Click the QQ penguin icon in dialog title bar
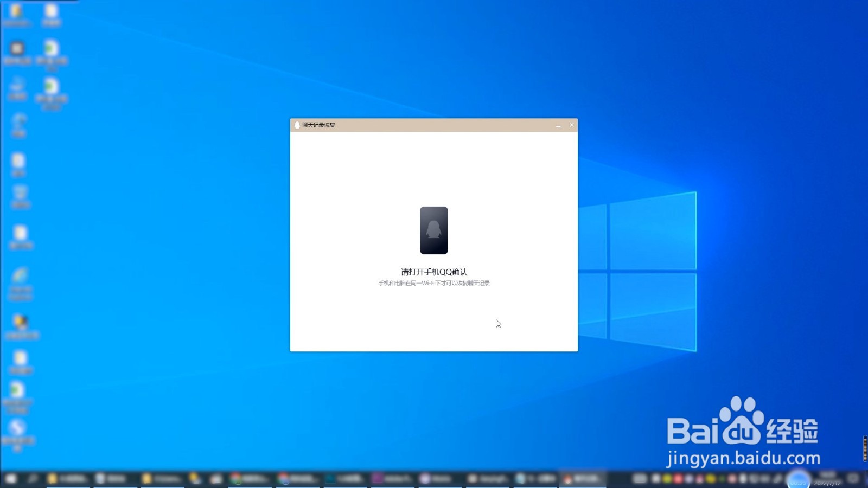 point(297,125)
